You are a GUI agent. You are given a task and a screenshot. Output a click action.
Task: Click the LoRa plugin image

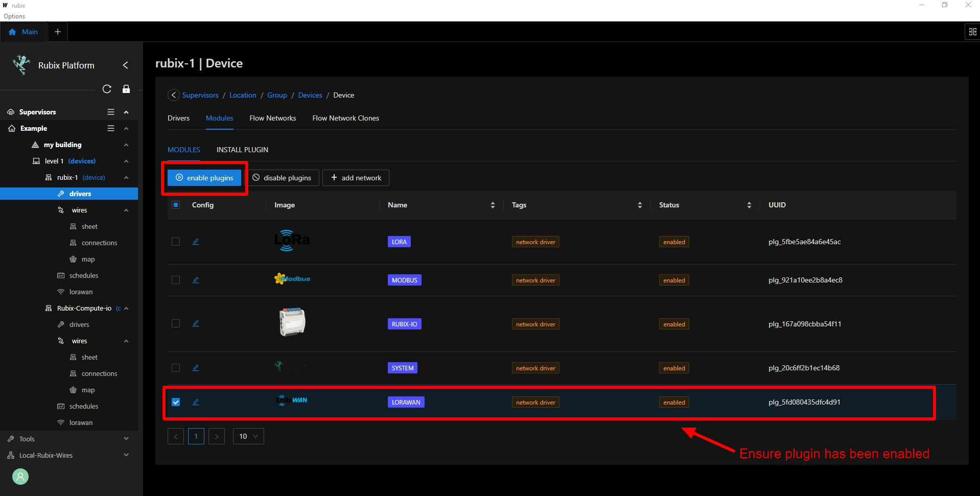[x=292, y=240]
